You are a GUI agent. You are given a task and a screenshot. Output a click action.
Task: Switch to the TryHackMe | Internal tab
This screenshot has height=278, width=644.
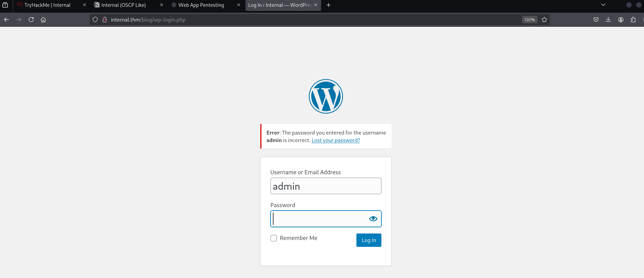click(48, 5)
